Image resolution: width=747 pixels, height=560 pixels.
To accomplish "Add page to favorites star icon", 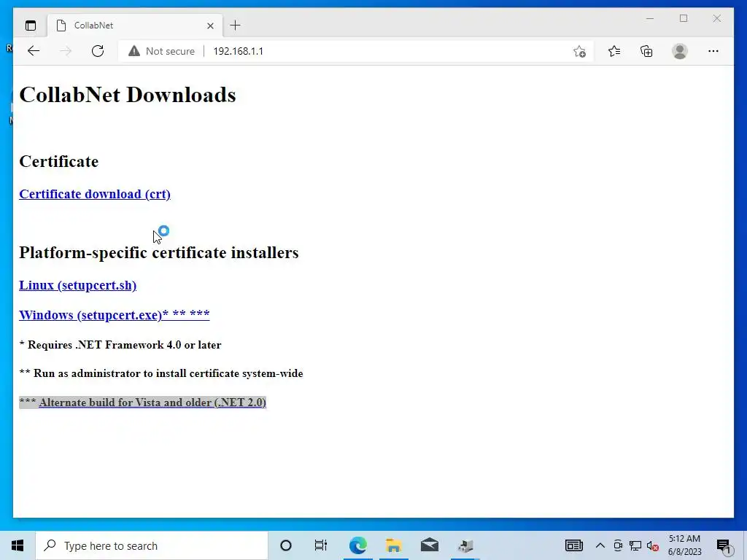I will [579, 52].
